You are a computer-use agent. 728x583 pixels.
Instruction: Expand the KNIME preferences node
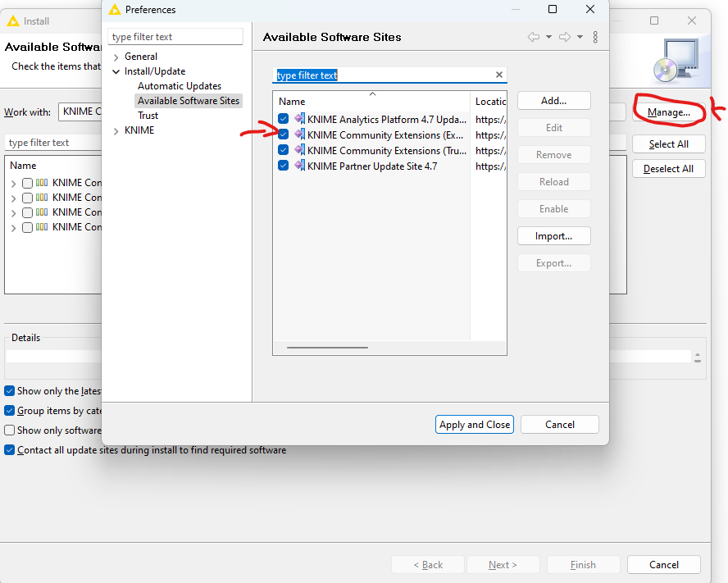tap(116, 131)
